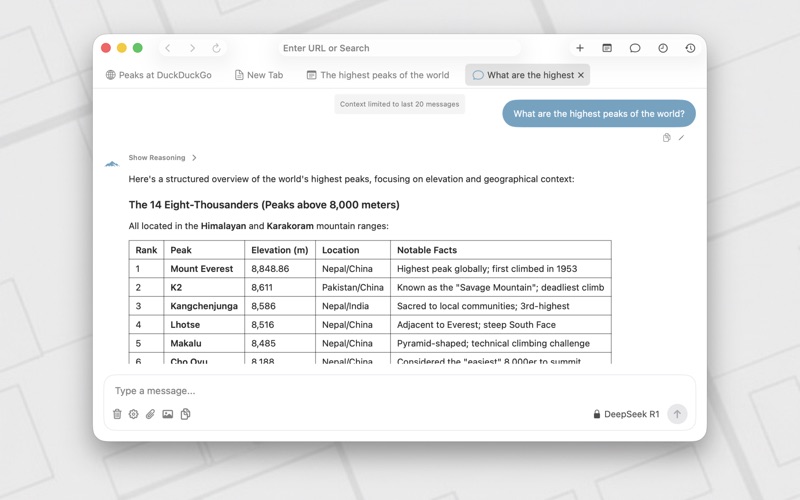
Task: Click the Kangchenjunga peak cell
Action: coord(204,306)
